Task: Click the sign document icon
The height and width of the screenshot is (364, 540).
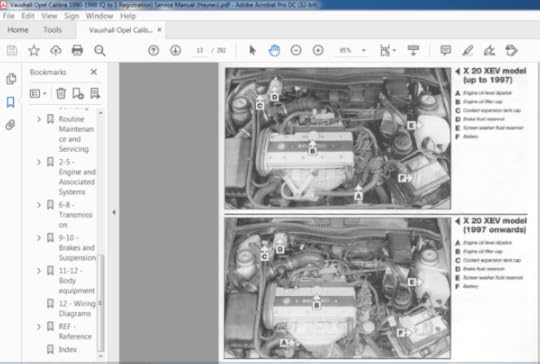Action: point(489,51)
